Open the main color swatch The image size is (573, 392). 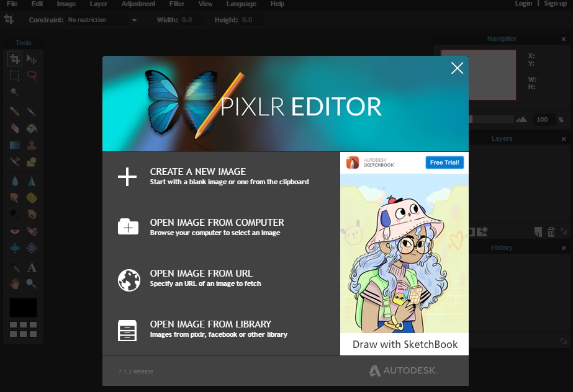click(23, 308)
